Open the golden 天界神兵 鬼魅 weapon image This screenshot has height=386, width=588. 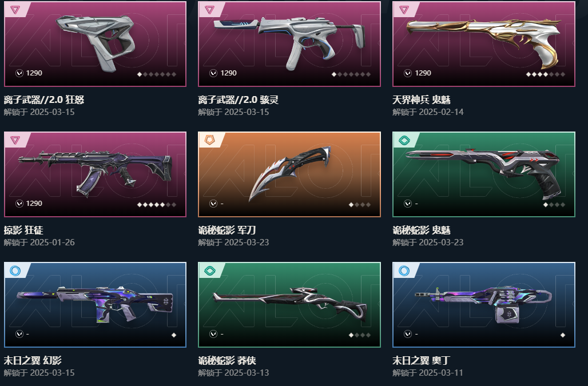coord(484,41)
